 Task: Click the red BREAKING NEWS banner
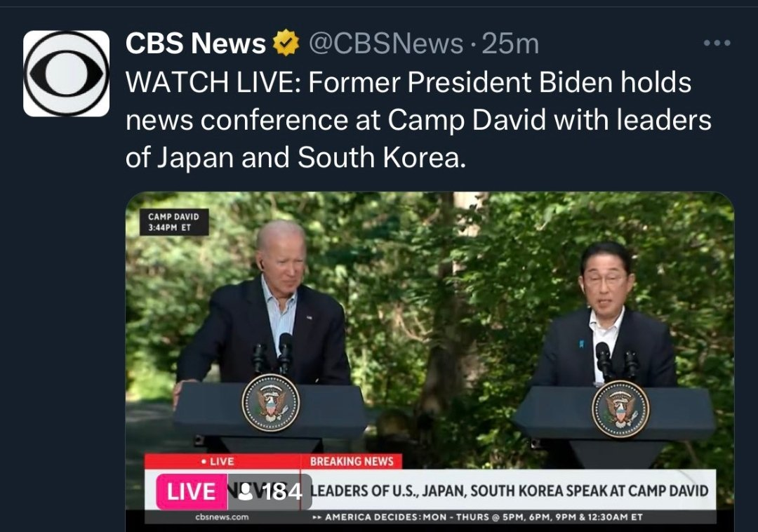352,461
